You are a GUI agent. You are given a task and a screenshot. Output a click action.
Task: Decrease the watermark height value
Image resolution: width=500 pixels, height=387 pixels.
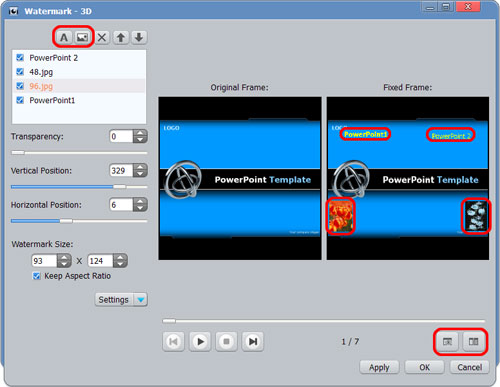pos(120,264)
